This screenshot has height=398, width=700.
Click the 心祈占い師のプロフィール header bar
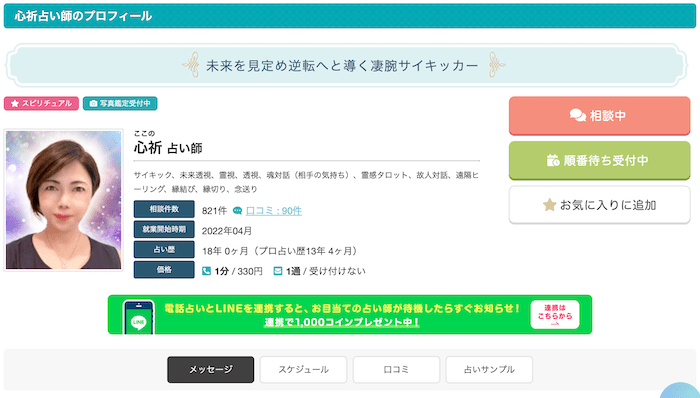pos(350,16)
